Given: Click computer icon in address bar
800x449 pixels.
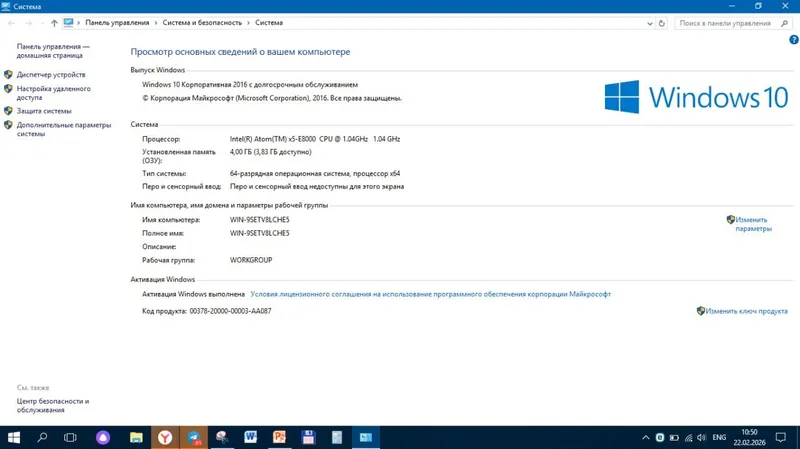Looking at the screenshot, I should point(68,22).
